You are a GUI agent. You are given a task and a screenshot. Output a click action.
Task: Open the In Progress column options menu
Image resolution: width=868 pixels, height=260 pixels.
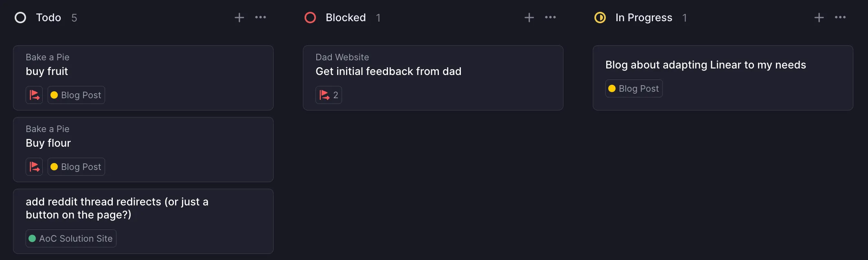[840, 18]
